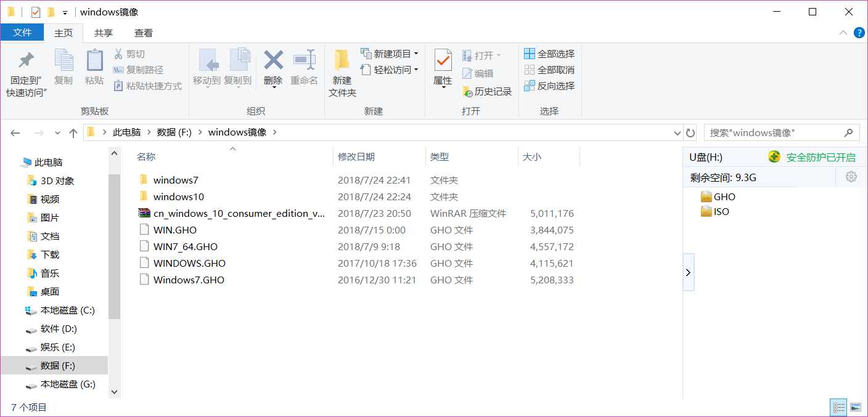The height and width of the screenshot is (417, 868).
Task: Open the New item dropdown
Action: click(390, 54)
